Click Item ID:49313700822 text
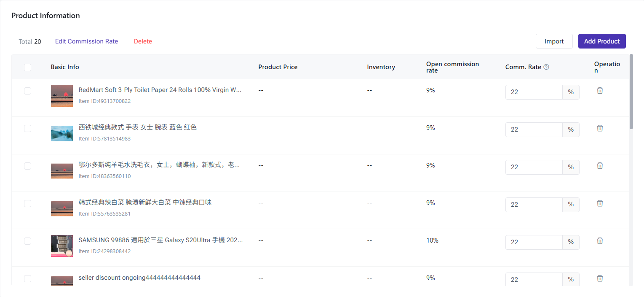644x297 pixels. [104, 101]
